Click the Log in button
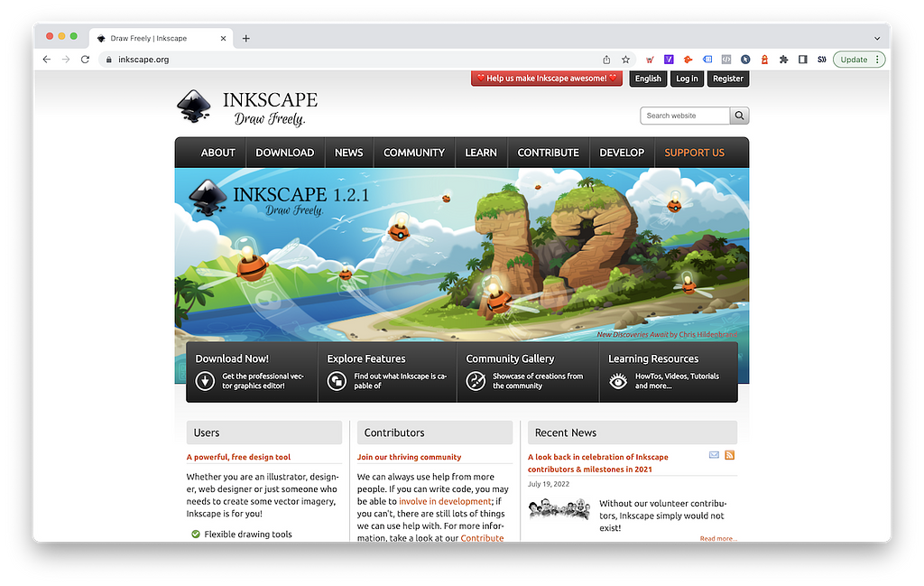 pos(687,79)
